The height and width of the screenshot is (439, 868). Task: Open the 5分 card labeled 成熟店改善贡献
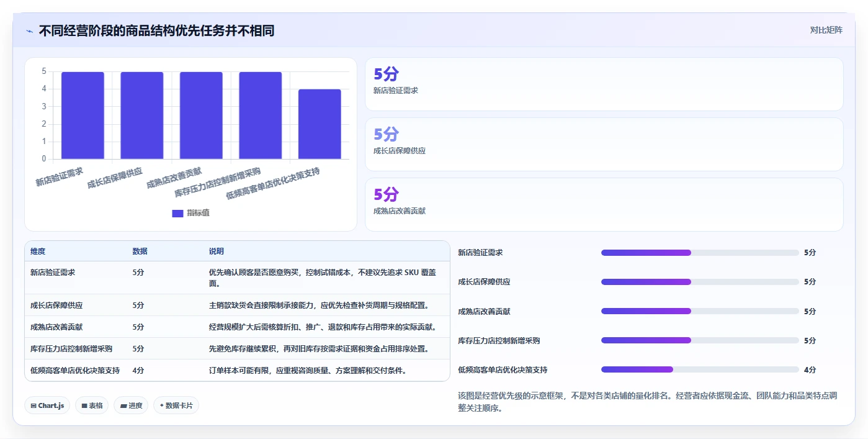coord(604,205)
